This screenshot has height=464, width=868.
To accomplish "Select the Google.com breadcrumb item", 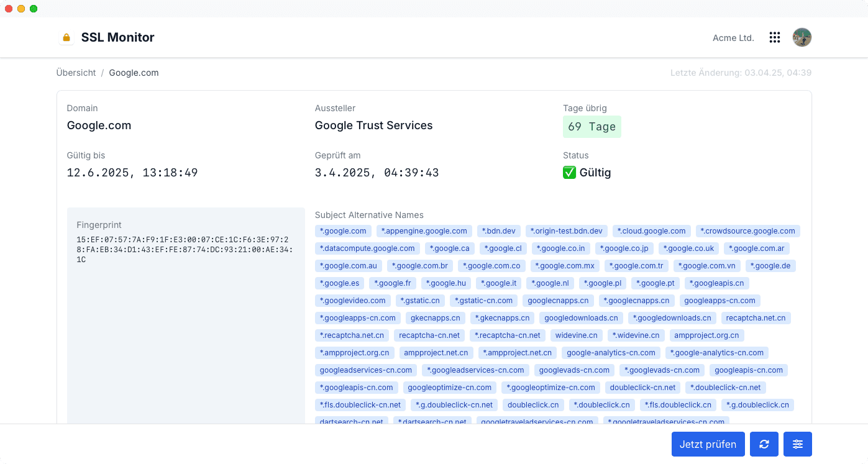I will [134, 73].
